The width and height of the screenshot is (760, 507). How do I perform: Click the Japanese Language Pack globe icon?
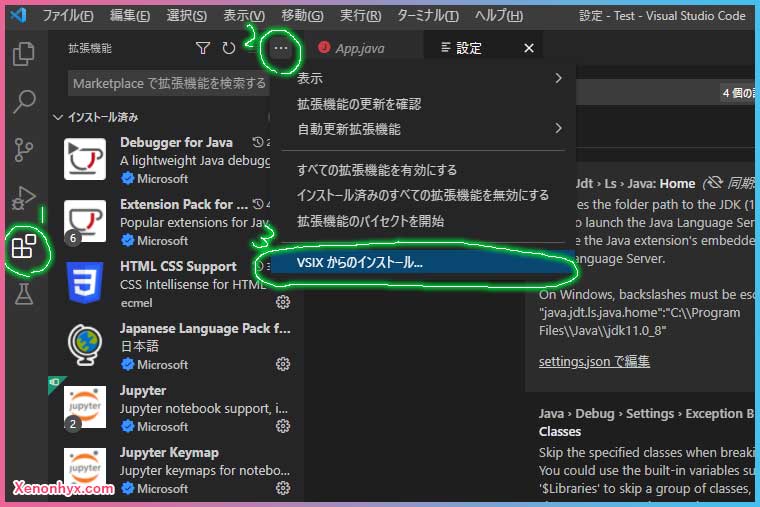85,345
